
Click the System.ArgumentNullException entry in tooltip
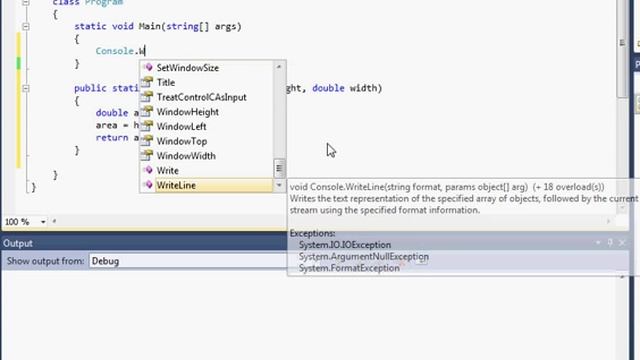(x=364, y=257)
